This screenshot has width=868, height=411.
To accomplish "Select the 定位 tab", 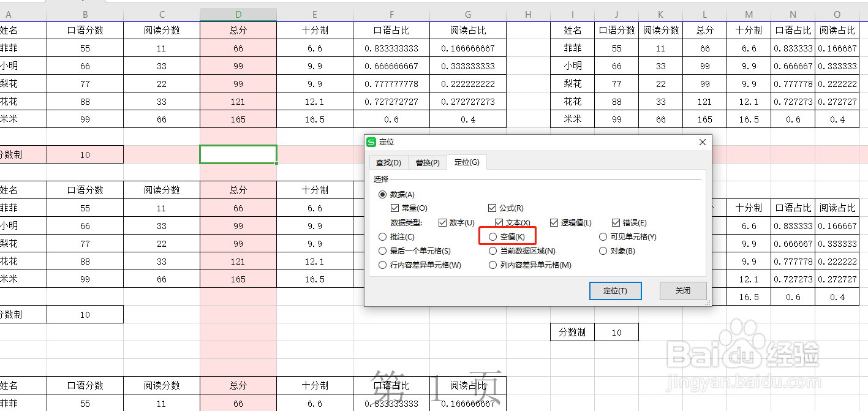I will (x=467, y=162).
